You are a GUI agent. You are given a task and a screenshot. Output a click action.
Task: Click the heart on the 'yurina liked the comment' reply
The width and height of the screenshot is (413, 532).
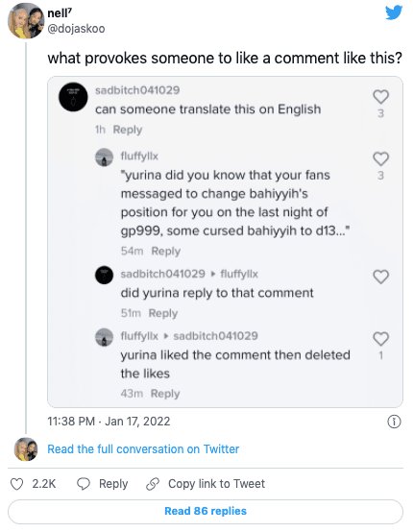point(380,339)
